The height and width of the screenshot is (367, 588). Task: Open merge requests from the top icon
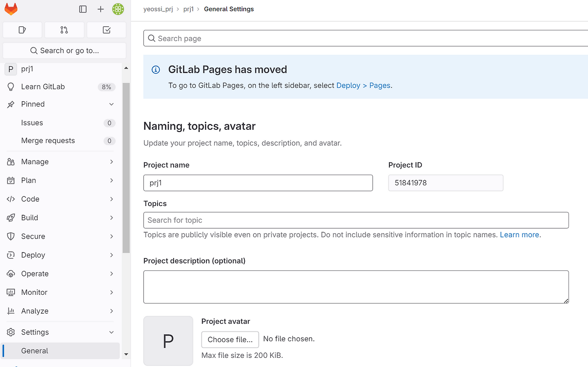click(64, 29)
